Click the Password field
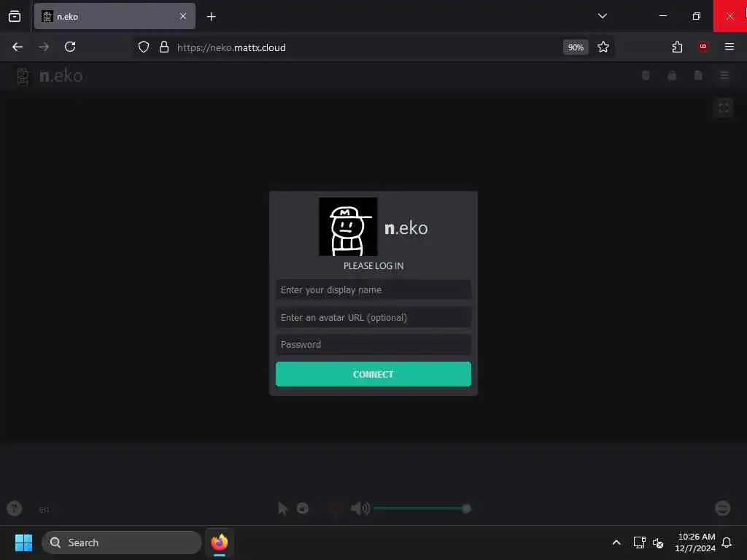This screenshot has width=747, height=560. [373, 345]
